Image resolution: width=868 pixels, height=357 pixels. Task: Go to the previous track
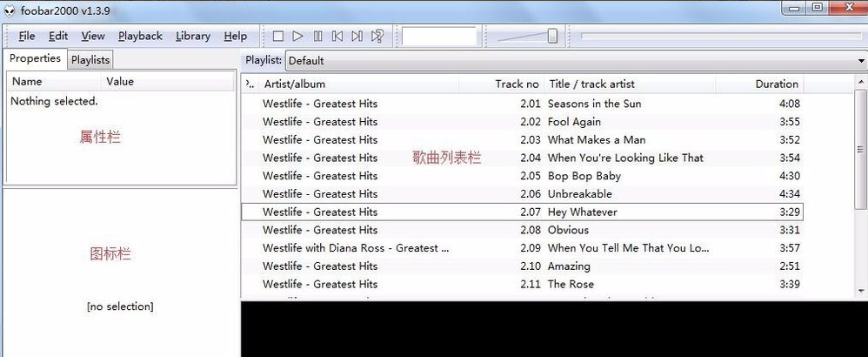point(337,36)
